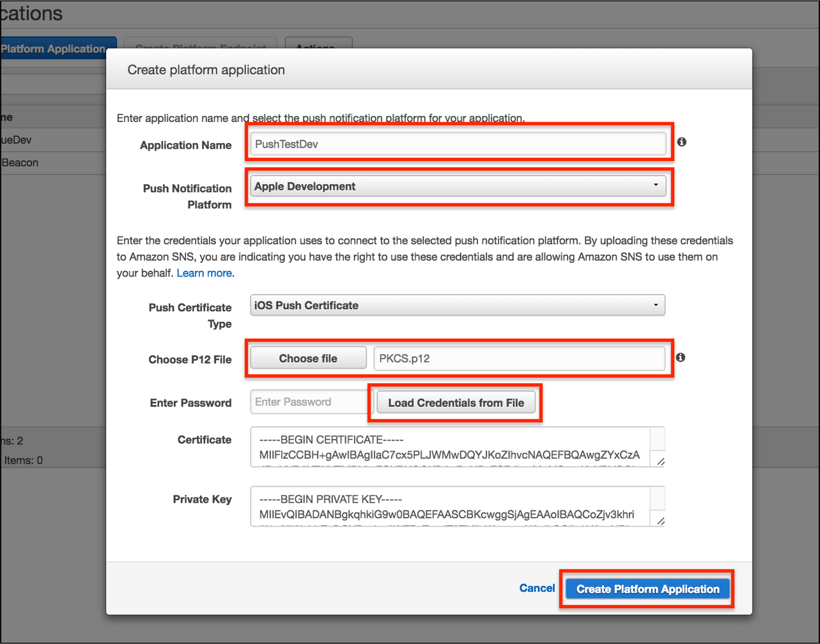The height and width of the screenshot is (644, 820).
Task: Click Choose file to pick a P12
Action: coord(307,357)
